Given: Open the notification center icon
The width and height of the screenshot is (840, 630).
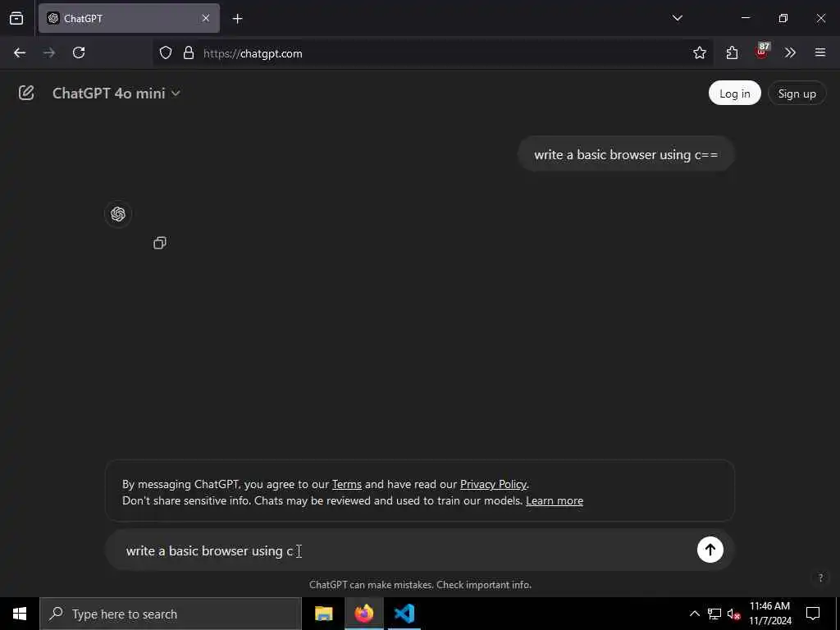Looking at the screenshot, I should pyautogui.click(x=813, y=614).
